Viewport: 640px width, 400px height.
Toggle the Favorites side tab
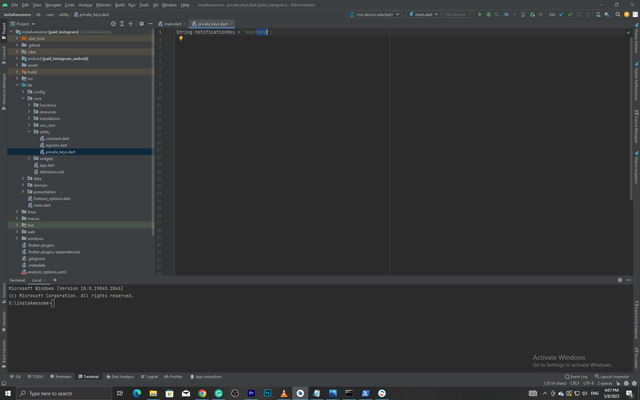pyautogui.click(x=4, y=321)
